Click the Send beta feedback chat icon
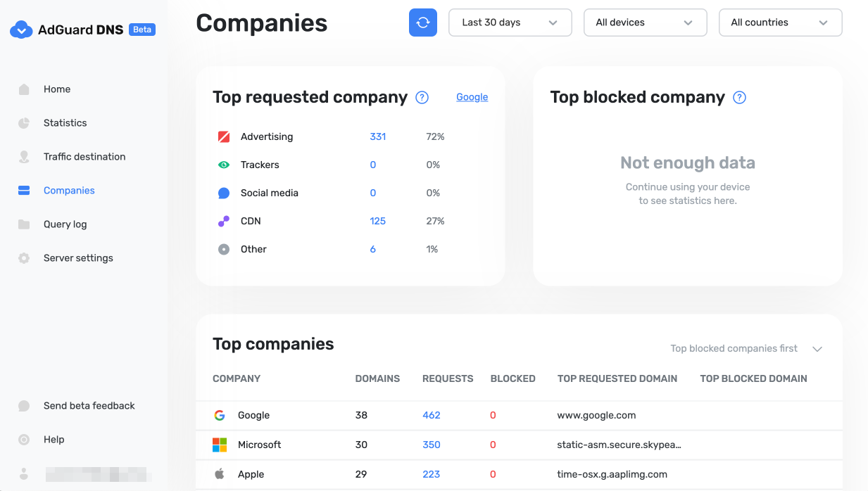Viewport: 868px width, 491px height. 24,406
